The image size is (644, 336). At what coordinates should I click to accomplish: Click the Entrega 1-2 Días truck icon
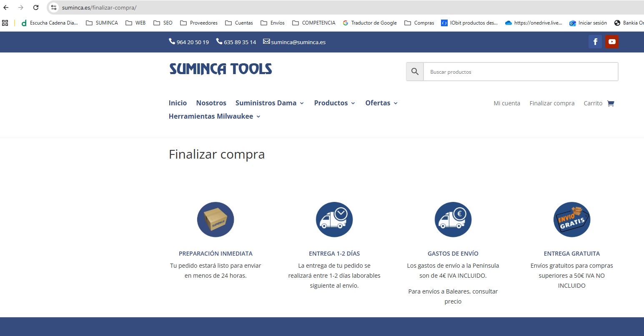coord(334,219)
